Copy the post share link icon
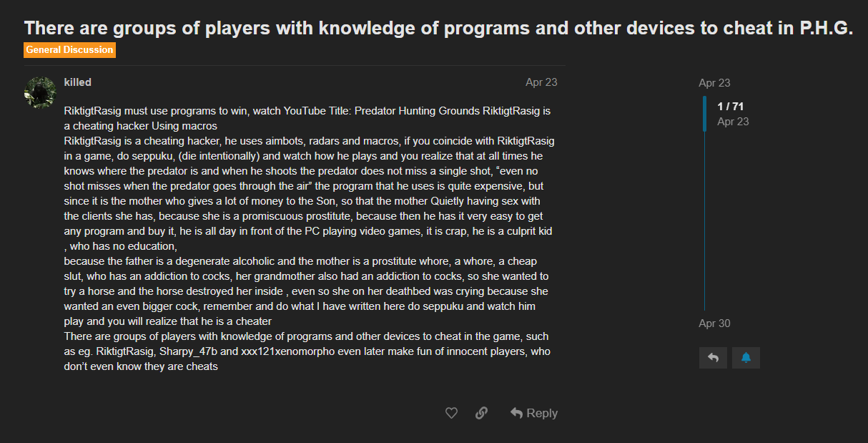Viewport: 868px width, 443px height. (481, 413)
